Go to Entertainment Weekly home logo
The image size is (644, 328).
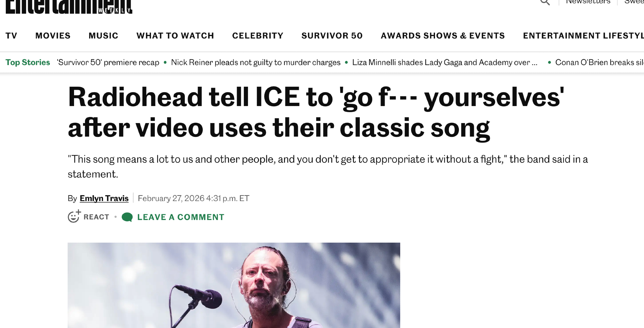coord(69,7)
